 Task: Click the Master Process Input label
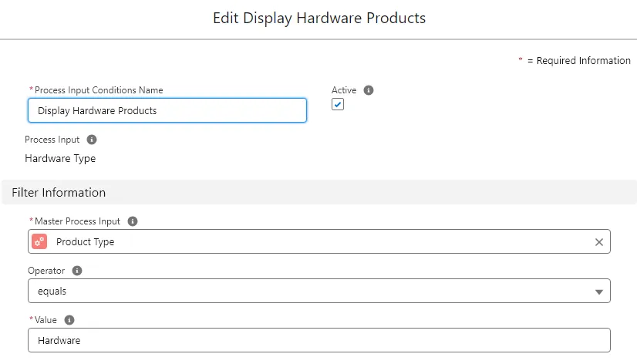click(x=77, y=221)
